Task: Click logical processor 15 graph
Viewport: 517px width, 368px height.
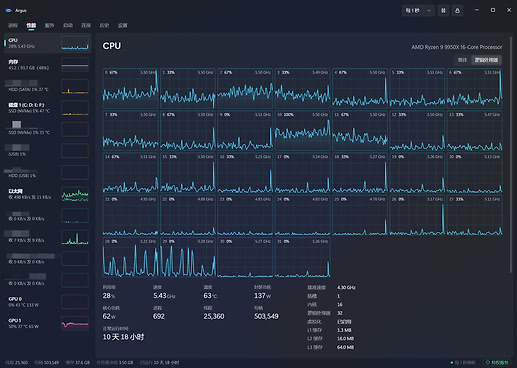Action: [x=188, y=173]
